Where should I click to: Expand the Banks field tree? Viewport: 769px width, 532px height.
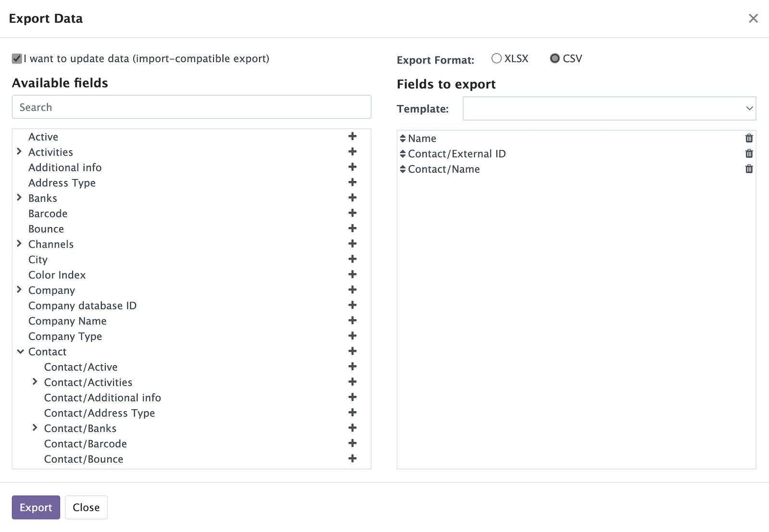(19, 198)
